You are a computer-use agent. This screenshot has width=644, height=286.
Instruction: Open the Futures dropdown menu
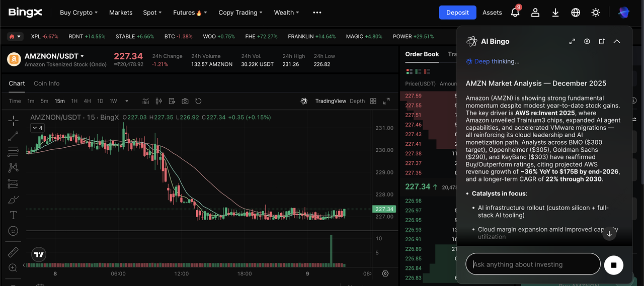[x=190, y=13]
